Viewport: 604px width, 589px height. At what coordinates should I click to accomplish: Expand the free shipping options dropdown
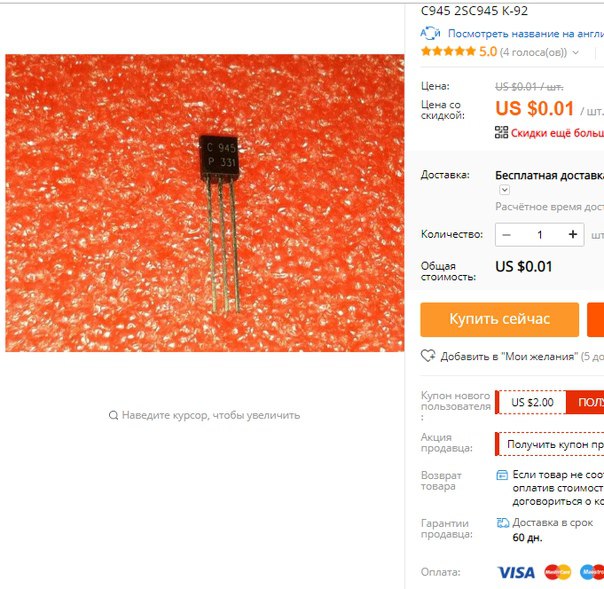pyautogui.click(x=504, y=190)
